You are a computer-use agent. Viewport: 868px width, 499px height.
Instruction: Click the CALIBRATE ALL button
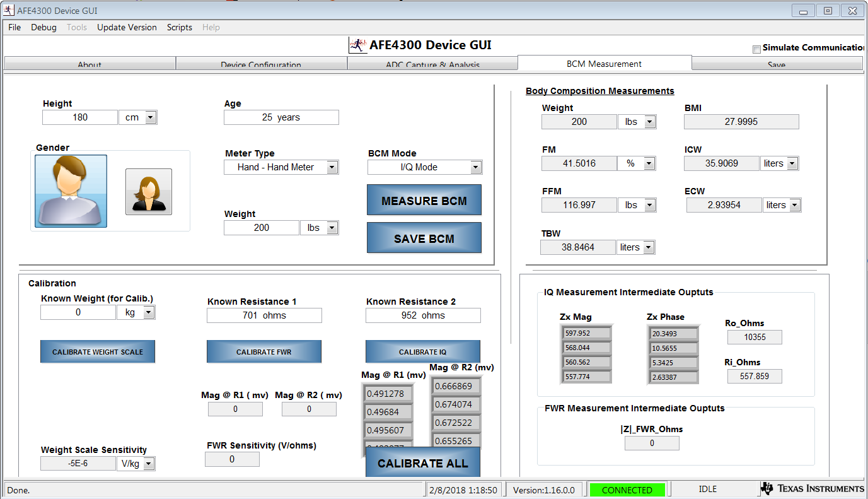[423, 462]
